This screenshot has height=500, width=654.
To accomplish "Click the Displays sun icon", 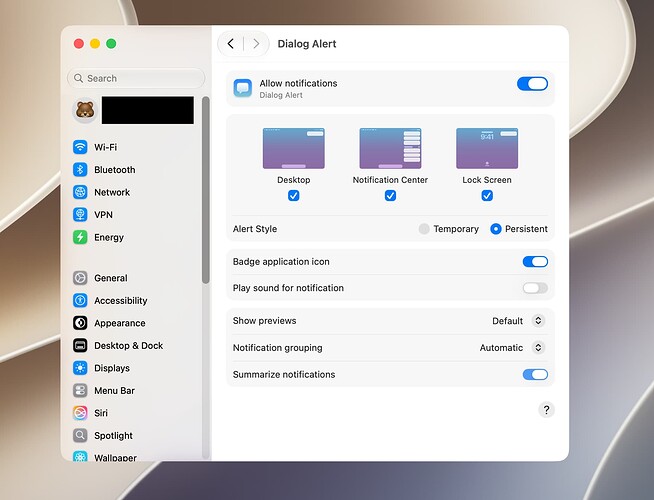I will (x=80, y=368).
